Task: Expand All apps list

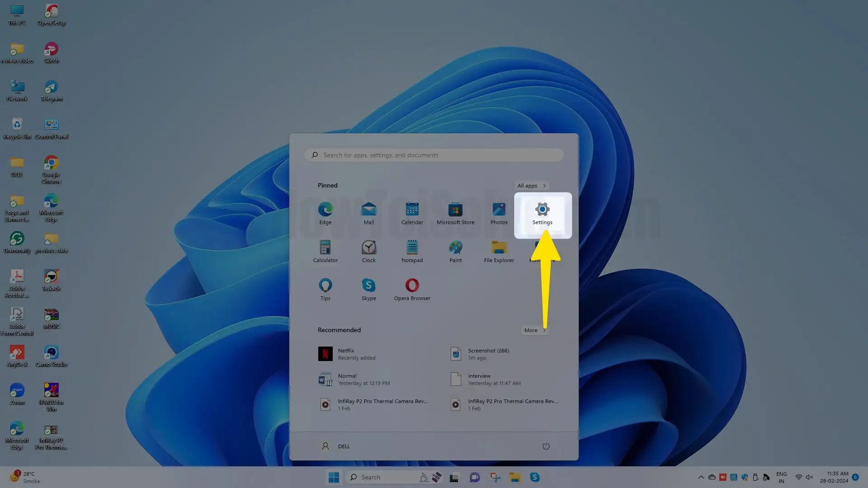Action: coord(531,186)
